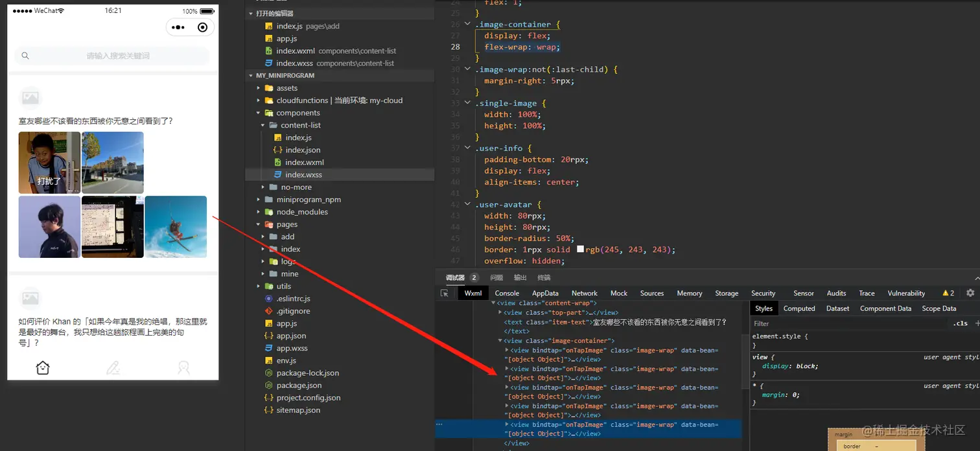The height and width of the screenshot is (451, 980).
Task: Toggle the .cls class editor
Action: coord(960,323)
